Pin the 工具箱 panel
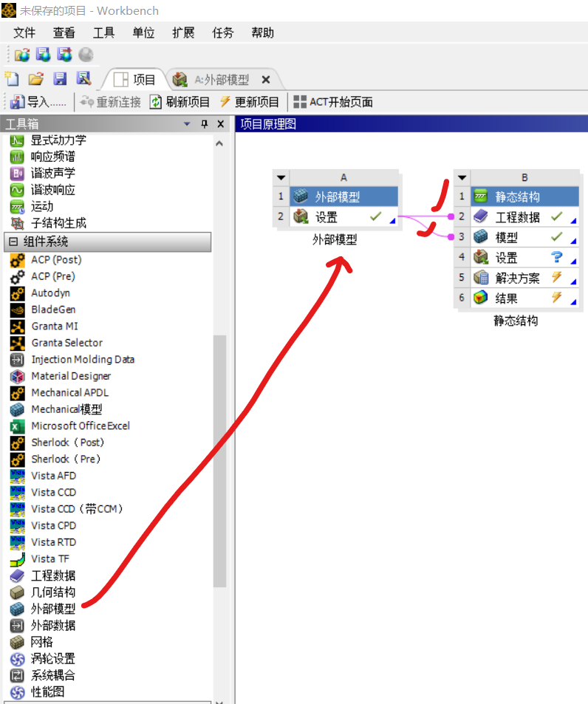588x704 pixels. pos(204,124)
